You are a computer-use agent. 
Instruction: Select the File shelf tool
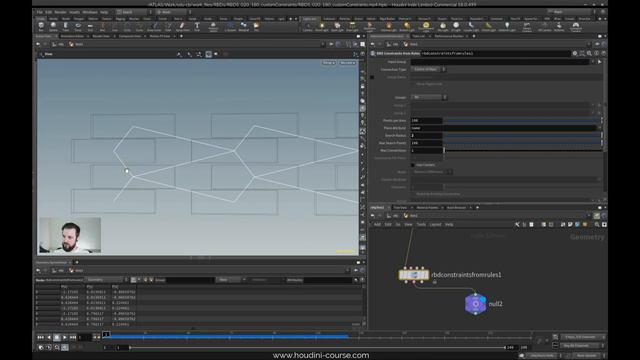256,27
